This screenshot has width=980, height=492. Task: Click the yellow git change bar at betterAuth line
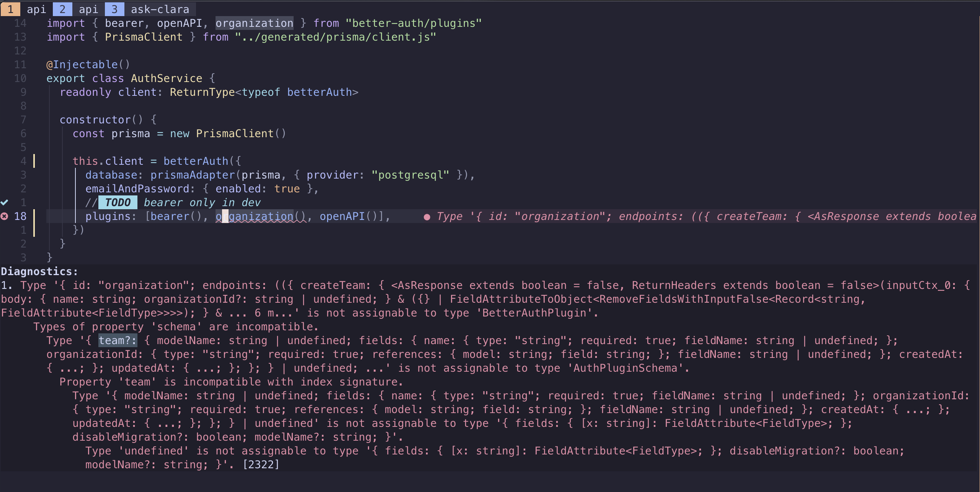tap(34, 161)
